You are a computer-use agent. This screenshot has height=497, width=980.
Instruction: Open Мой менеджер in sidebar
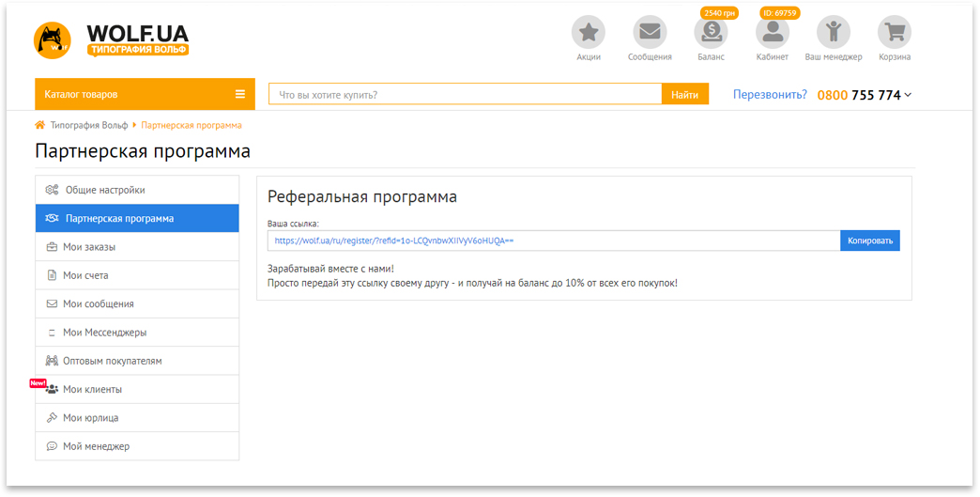(x=137, y=446)
